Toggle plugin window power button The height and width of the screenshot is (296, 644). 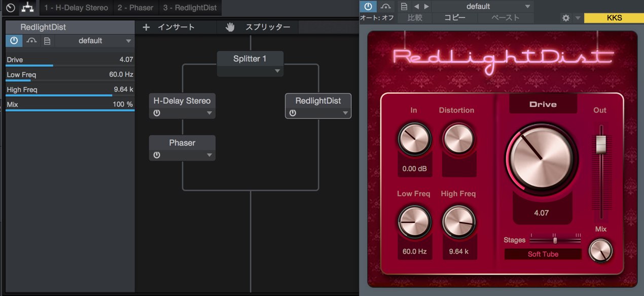[x=368, y=6]
